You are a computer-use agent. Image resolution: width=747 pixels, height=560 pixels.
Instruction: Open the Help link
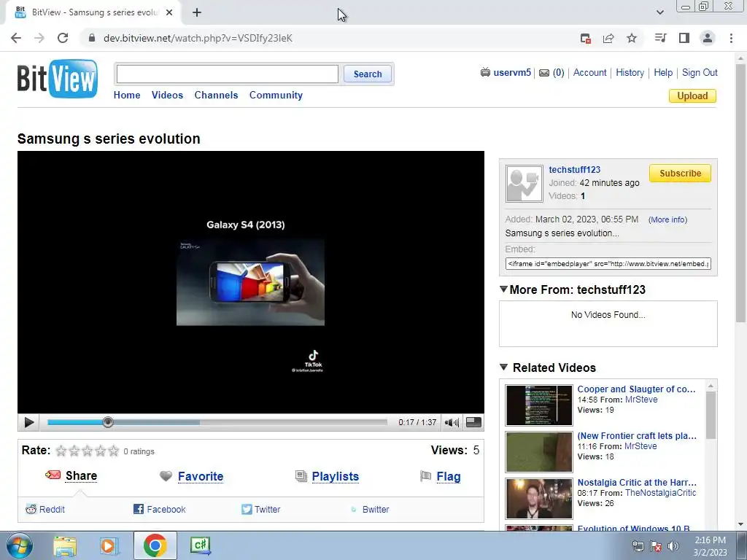point(663,72)
